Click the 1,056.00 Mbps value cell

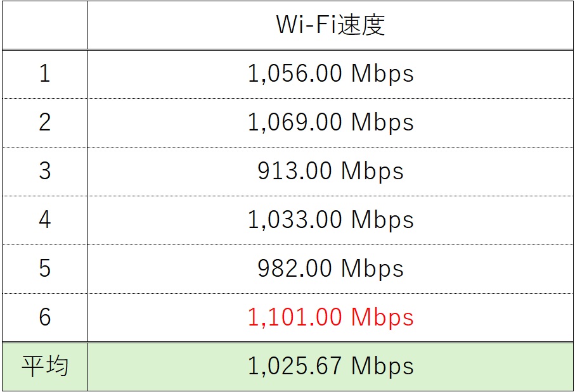click(x=330, y=74)
